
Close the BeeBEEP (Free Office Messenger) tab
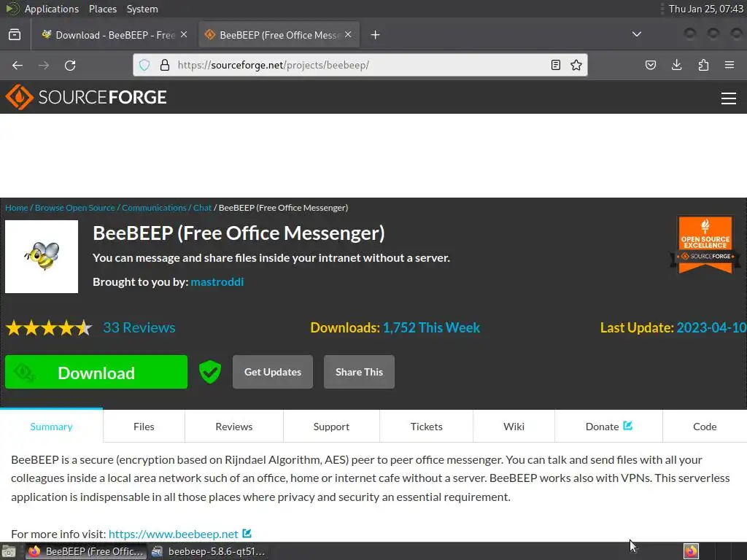pos(348,34)
